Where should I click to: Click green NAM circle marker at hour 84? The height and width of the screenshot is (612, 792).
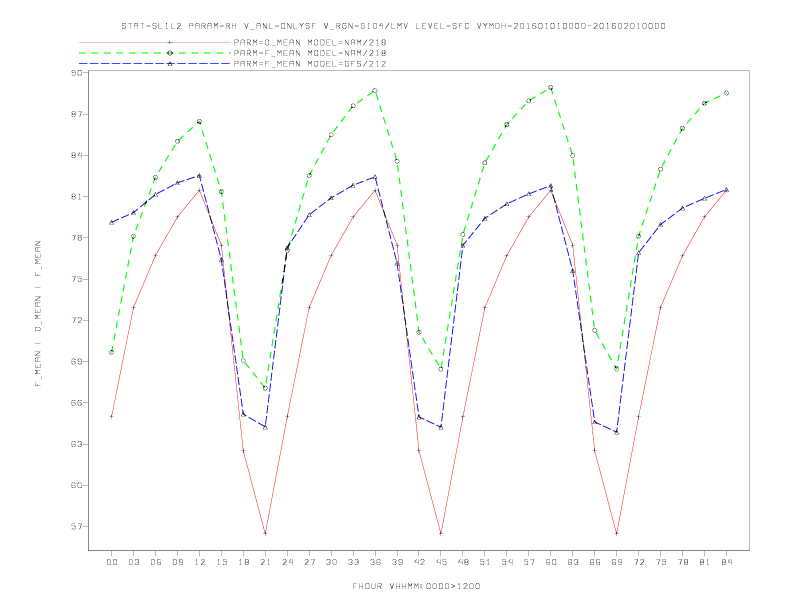[726, 93]
